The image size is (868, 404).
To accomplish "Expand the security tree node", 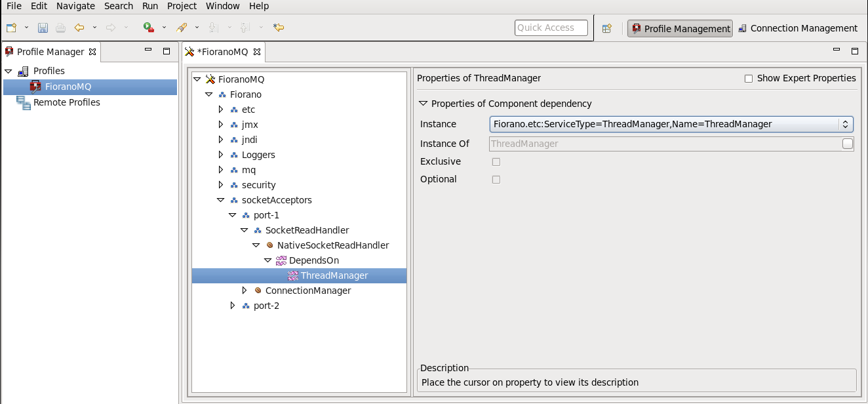I will tap(221, 185).
